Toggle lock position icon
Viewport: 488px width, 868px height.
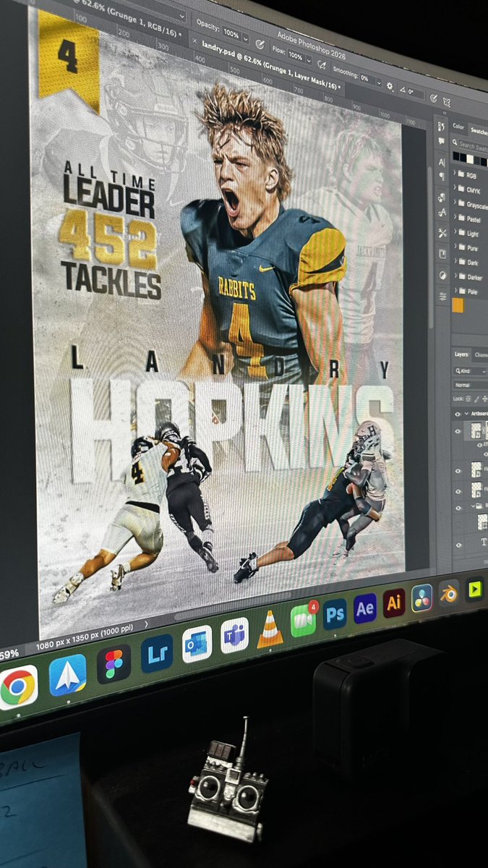(484, 399)
